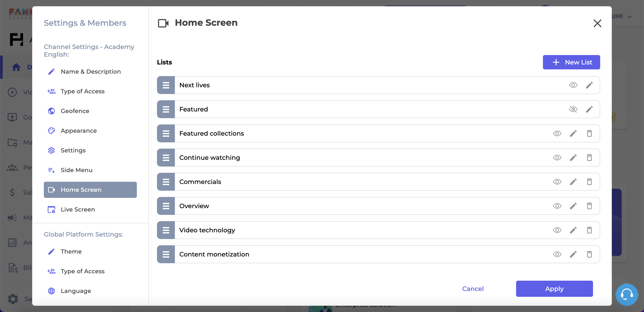Click the drag handle icon for 'Continue watching'
The width and height of the screenshot is (644, 312).
pos(166,157)
